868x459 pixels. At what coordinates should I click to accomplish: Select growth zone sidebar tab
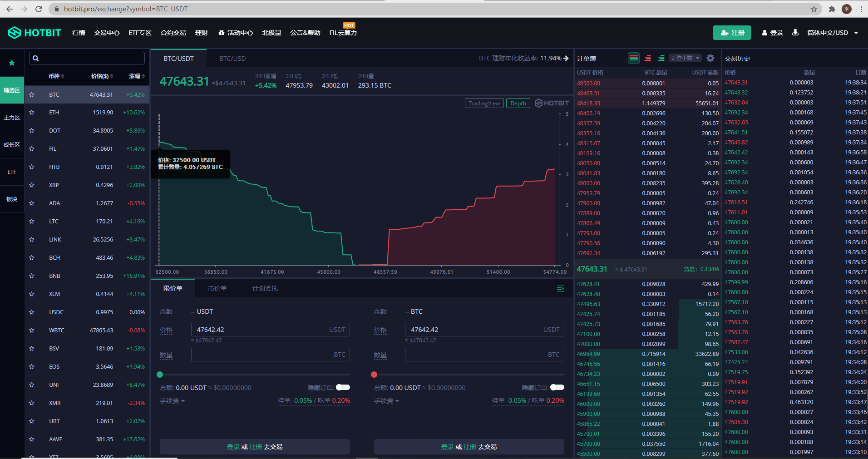pos(12,145)
